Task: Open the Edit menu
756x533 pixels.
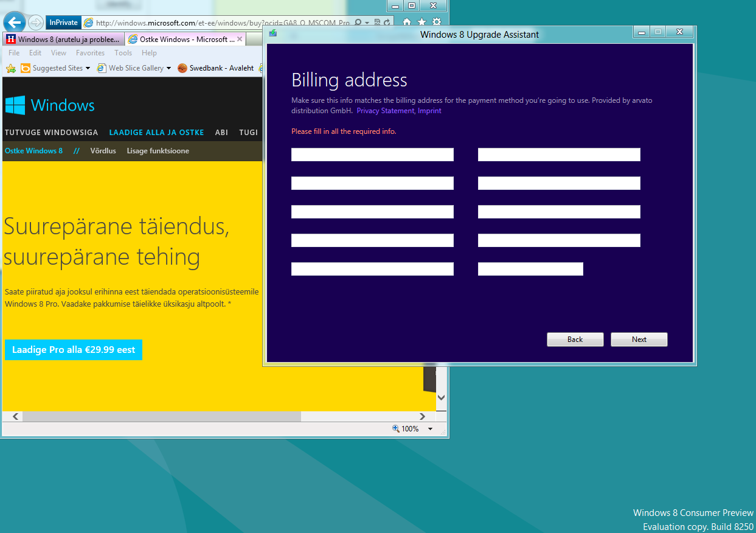Action: point(35,53)
